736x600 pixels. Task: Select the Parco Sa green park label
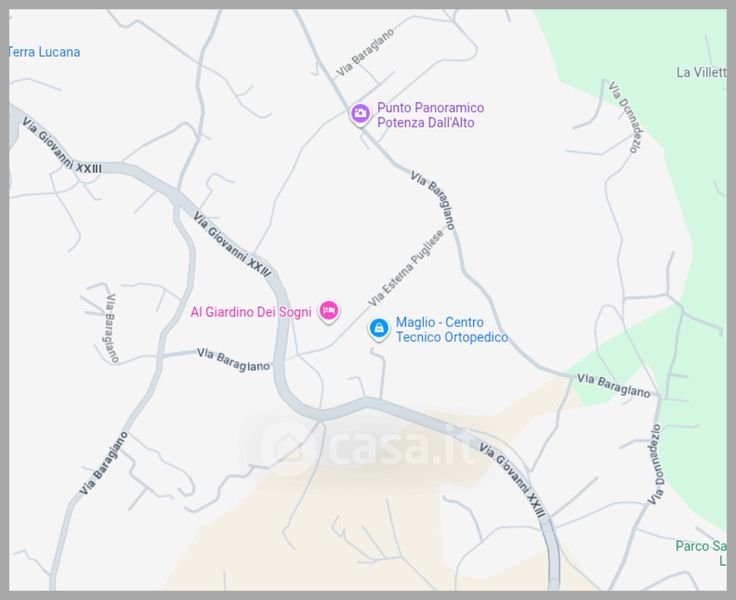pyautogui.click(x=701, y=546)
